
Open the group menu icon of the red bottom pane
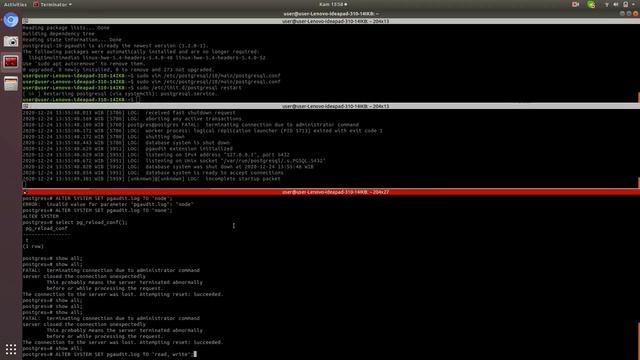coord(25,192)
